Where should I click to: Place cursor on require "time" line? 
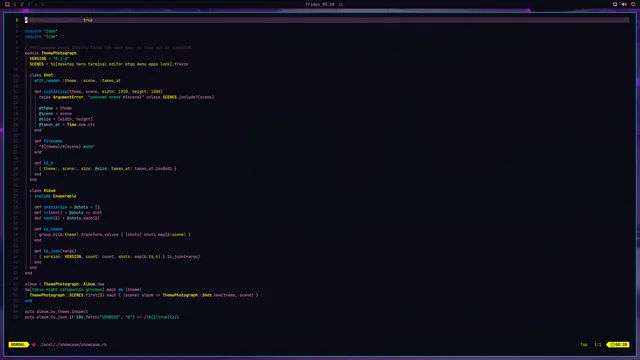click(41, 36)
